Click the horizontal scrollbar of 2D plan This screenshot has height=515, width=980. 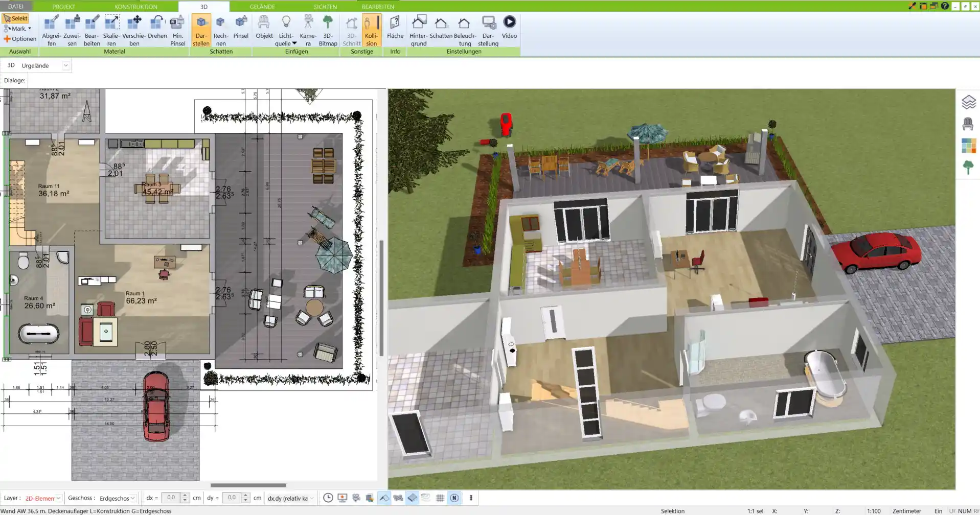click(x=248, y=485)
